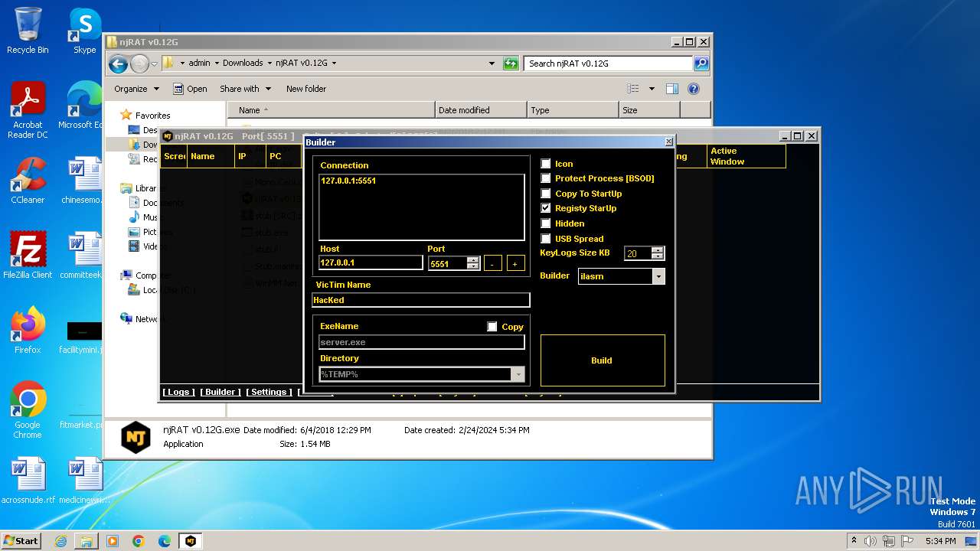Viewport: 980px width, 551px height.
Task: Enable the USB Spread checkbox
Action: coord(546,239)
